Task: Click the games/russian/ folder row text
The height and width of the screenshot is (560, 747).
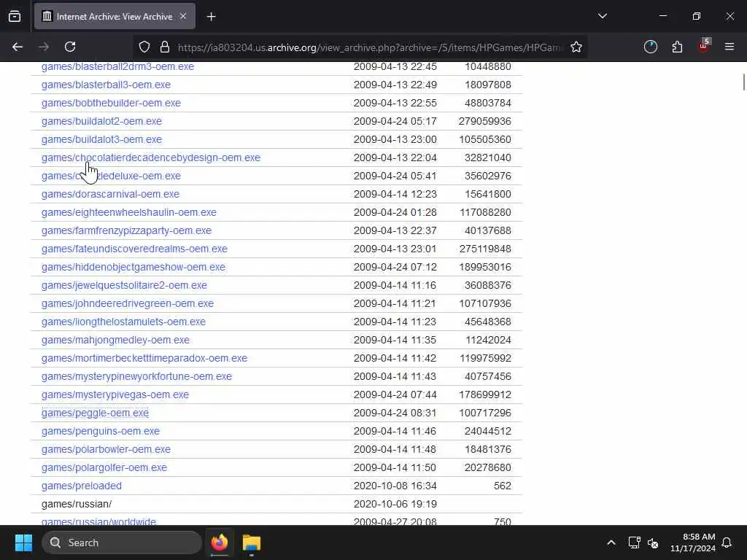Action: (x=76, y=504)
